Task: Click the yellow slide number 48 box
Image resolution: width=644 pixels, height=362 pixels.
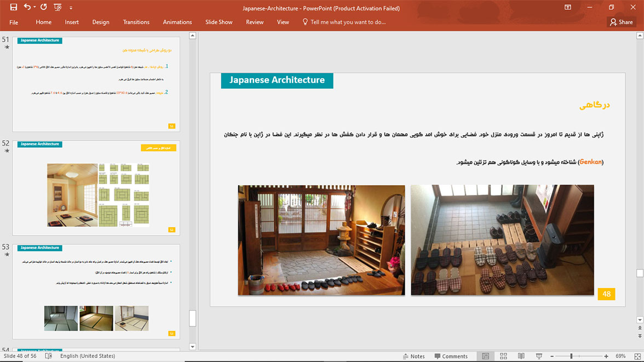Action: (606, 294)
